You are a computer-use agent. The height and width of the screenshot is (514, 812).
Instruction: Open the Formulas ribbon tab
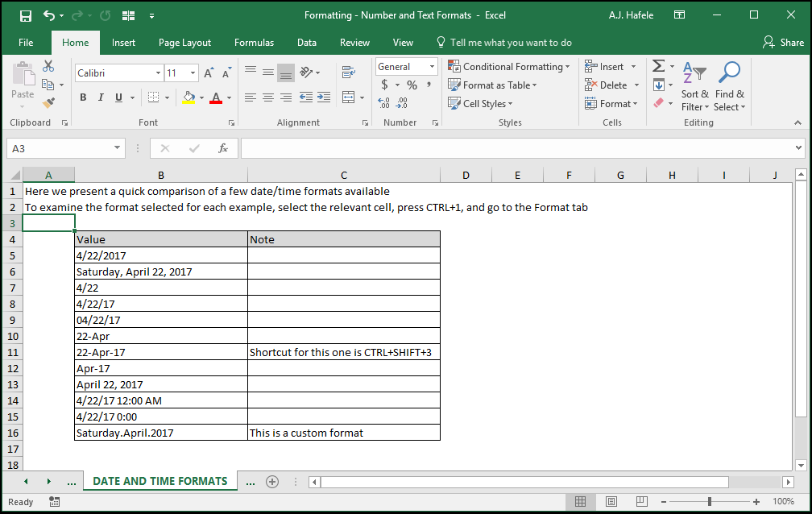pos(254,43)
